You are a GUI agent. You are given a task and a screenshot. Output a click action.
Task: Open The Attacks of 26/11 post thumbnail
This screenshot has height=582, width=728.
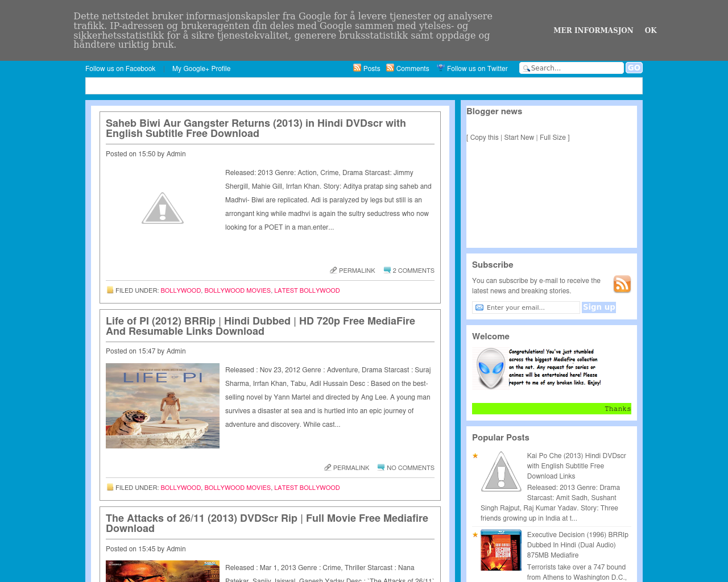[x=163, y=571]
